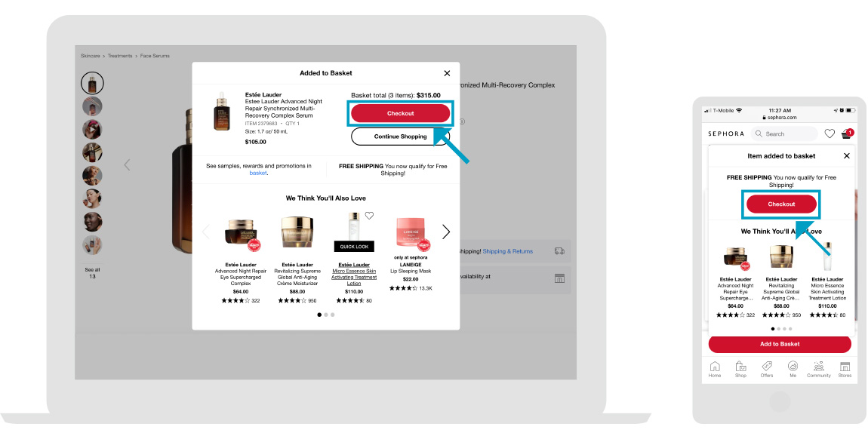Open the Micro Essence Skin Activating Treatment Lotion link
This screenshot has width=868, height=436.
(x=354, y=277)
